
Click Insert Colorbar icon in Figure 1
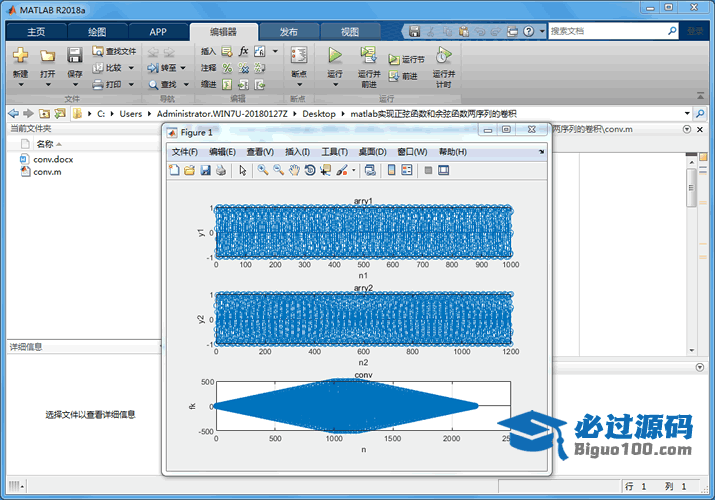(x=391, y=170)
